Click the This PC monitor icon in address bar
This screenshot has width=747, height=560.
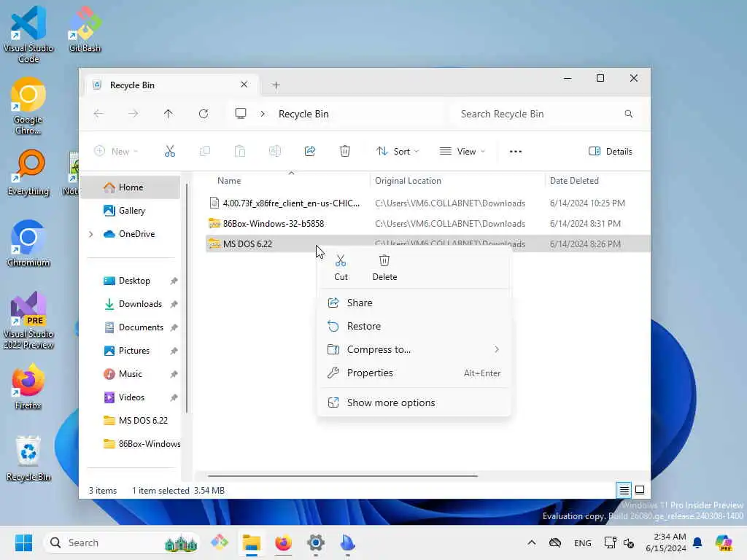241,113
